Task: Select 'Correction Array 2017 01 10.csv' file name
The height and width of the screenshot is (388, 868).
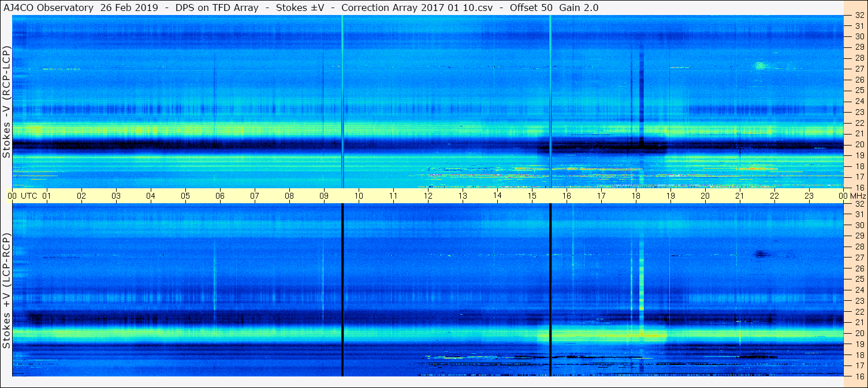Action: [x=417, y=8]
